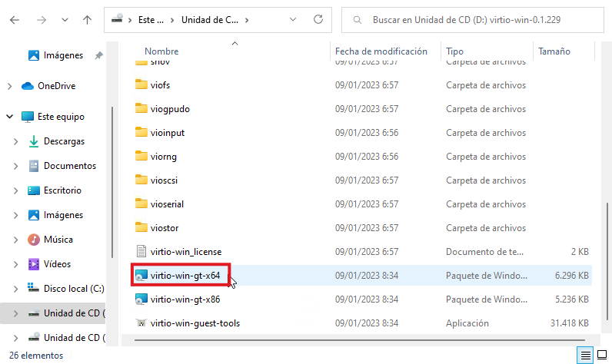Open the address bar history dropdown
612x364 pixels.
click(x=291, y=19)
